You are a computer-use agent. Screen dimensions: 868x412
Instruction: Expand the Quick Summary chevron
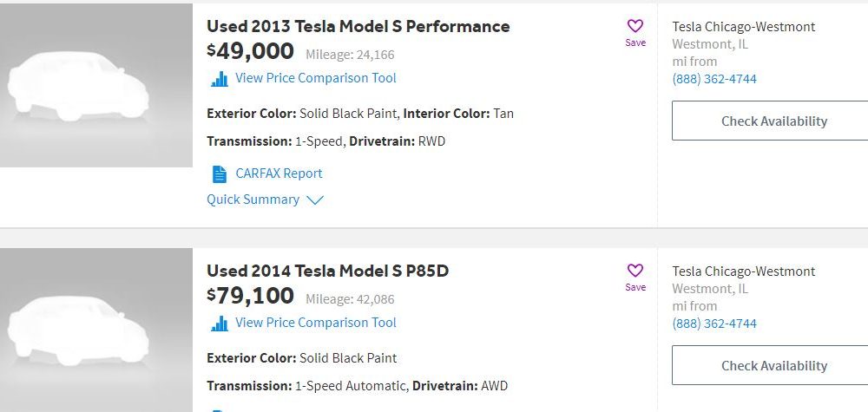click(315, 200)
